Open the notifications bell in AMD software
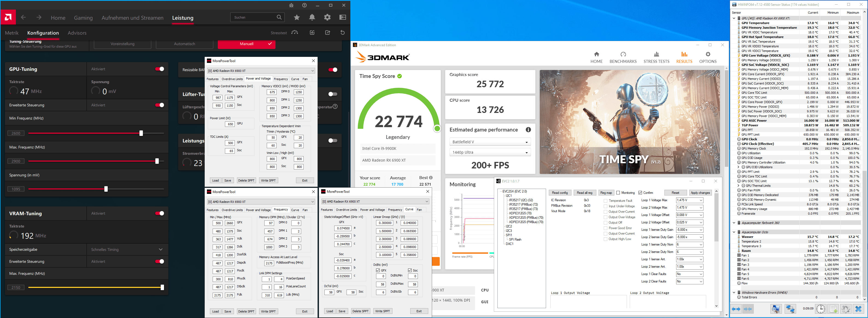The height and width of the screenshot is (318, 868). [312, 17]
